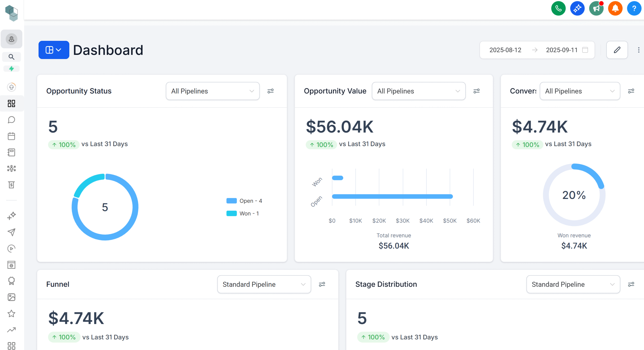The height and width of the screenshot is (350, 644).
Task: Open Stage Distribution Standard Pipeline dropdown
Action: pyautogui.click(x=573, y=284)
